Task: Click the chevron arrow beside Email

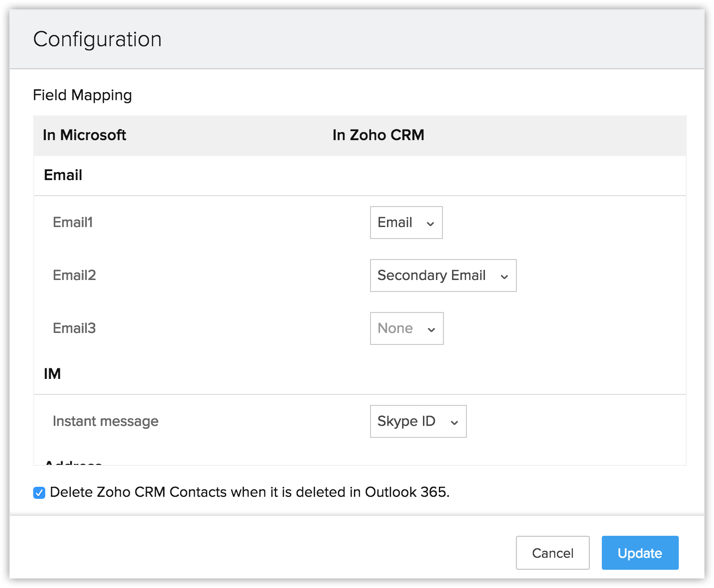Action: click(431, 224)
